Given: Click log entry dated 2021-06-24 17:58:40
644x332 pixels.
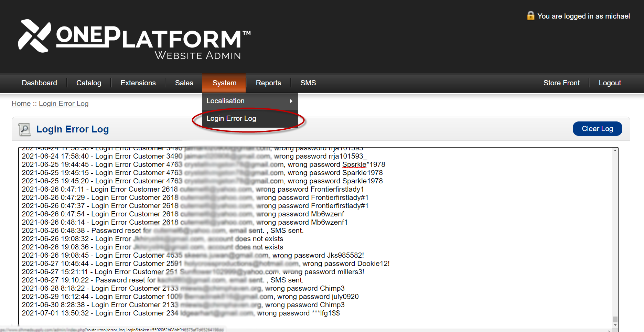Looking at the screenshot, I should (195, 157).
